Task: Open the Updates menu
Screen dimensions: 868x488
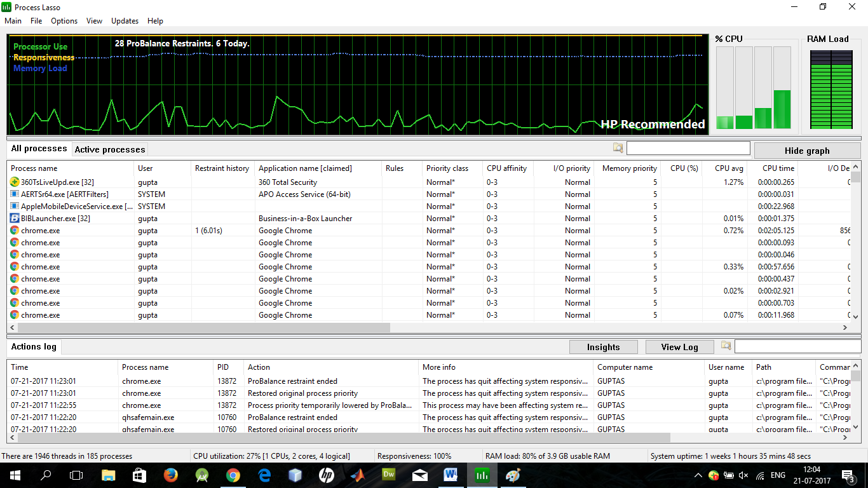Action: [x=125, y=21]
